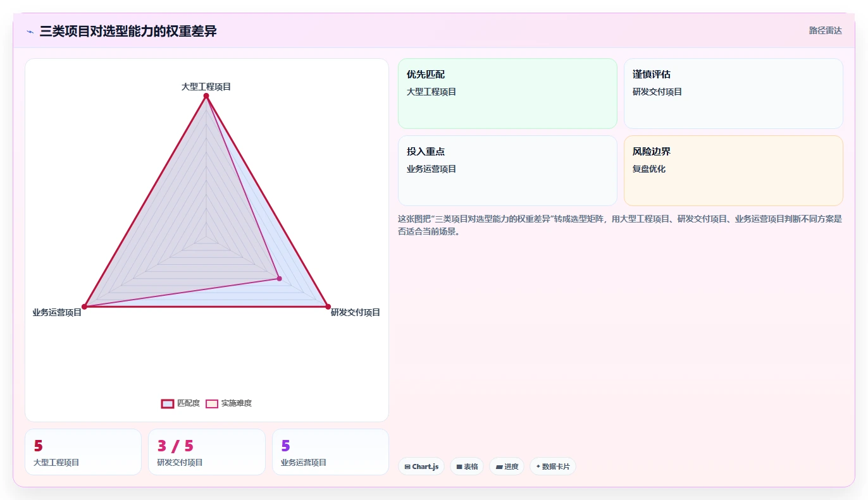The width and height of the screenshot is (868, 500).
Task: Click the header icon before the title
Action: pyautogui.click(x=30, y=31)
